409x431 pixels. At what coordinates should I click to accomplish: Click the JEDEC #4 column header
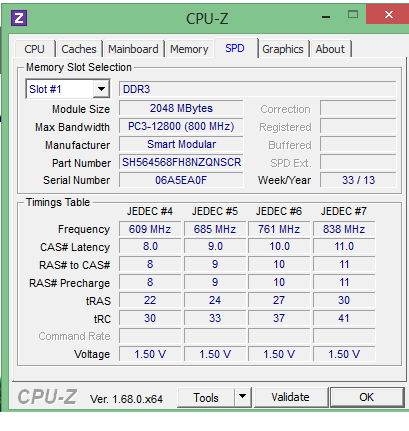(x=150, y=211)
